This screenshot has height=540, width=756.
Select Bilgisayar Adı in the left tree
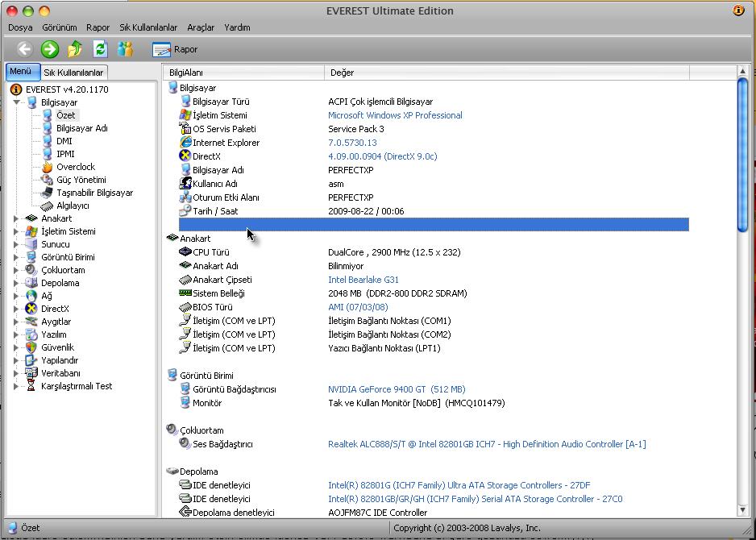point(82,128)
